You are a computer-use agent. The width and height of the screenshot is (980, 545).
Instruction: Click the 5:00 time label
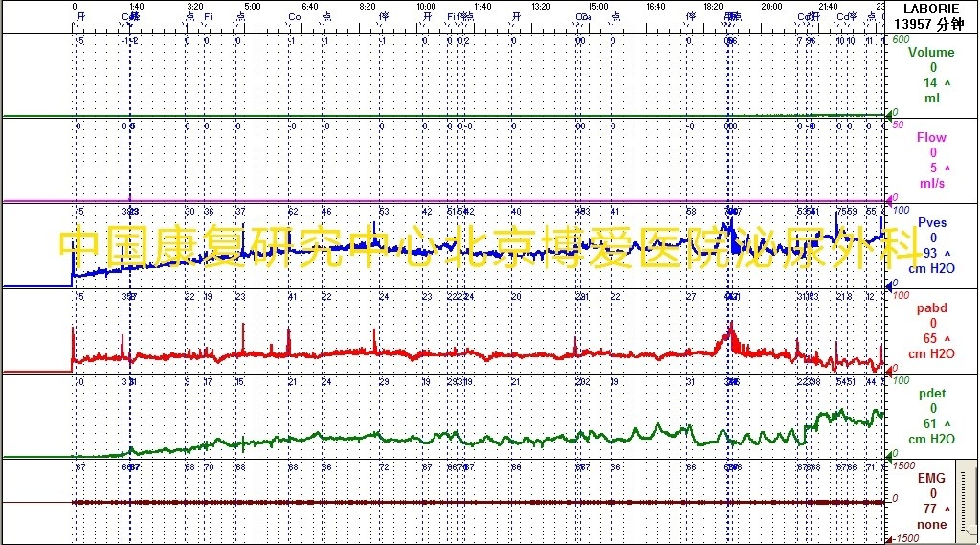(x=253, y=7)
